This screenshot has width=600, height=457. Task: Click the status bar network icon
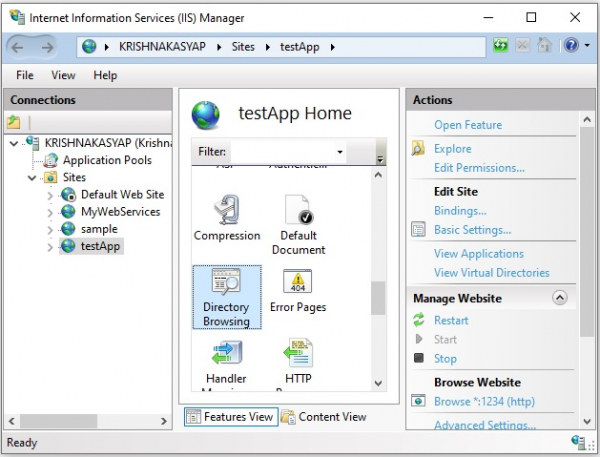(578, 442)
